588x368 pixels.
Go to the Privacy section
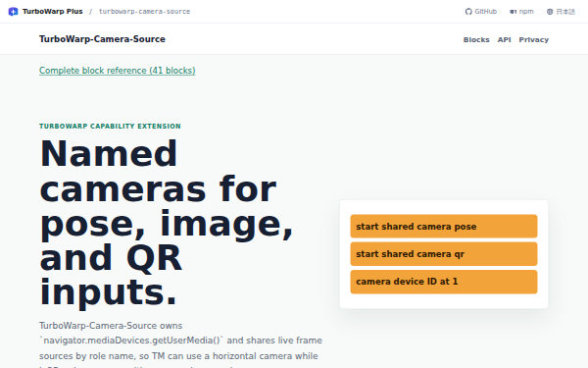coord(534,40)
